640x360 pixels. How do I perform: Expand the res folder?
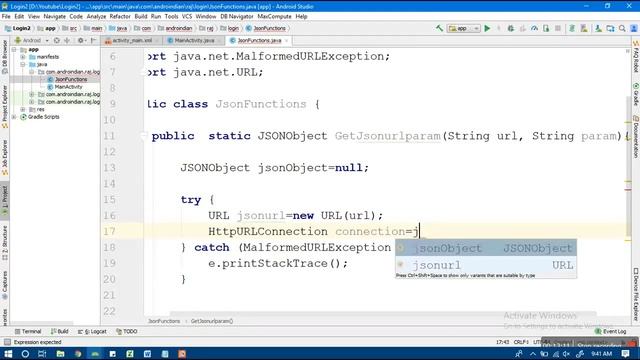23,109
